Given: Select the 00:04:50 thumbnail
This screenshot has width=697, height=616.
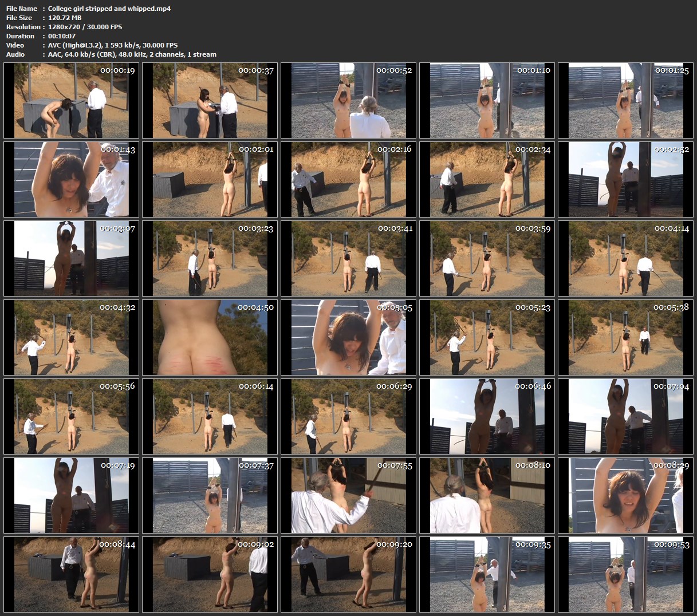Looking at the screenshot, I should 210,338.
